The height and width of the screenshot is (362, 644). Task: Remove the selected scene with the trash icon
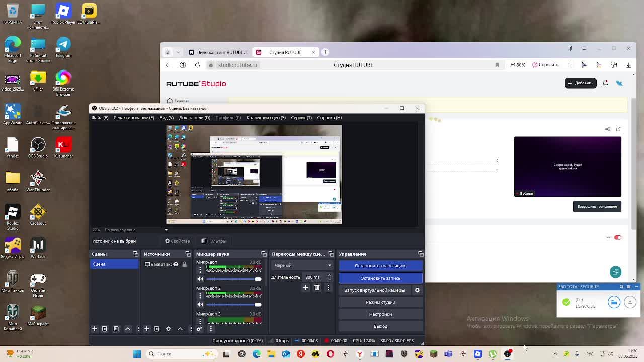tap(105, 329)
